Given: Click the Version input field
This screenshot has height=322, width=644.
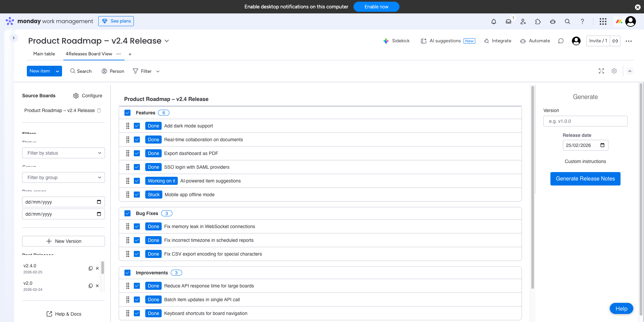Looking at the screenshot, I should [585, 121].
